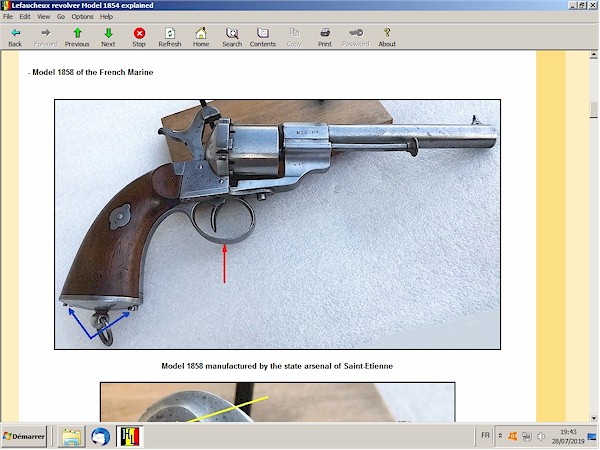The width and height of the screenshot is (600, 450).
Task: Open the file explorer taskbar icon
Action: [x=71, y=437]
